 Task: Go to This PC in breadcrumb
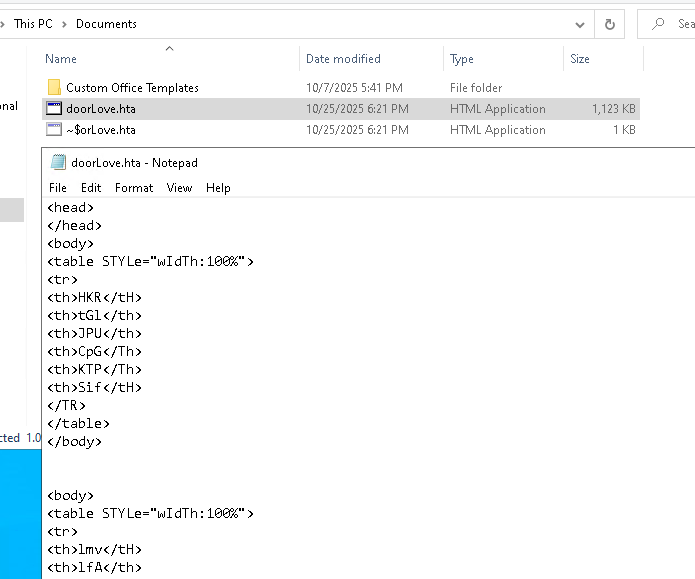35,24
